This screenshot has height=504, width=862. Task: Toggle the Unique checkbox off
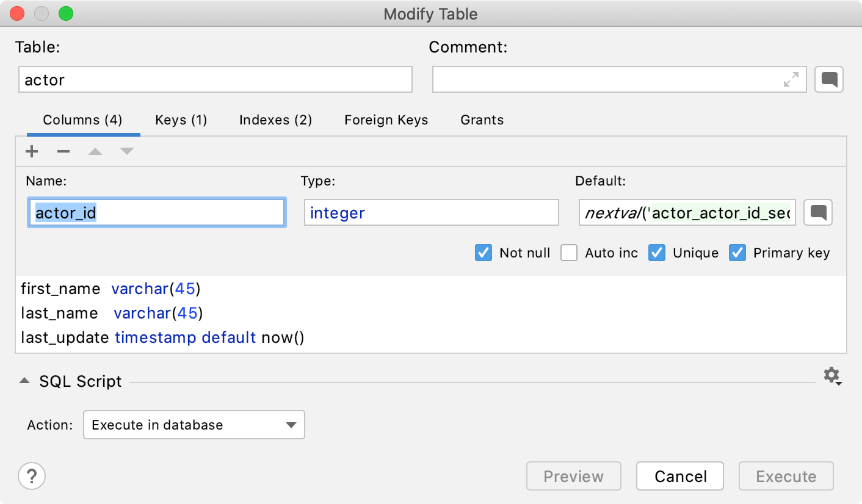(656, 253)
